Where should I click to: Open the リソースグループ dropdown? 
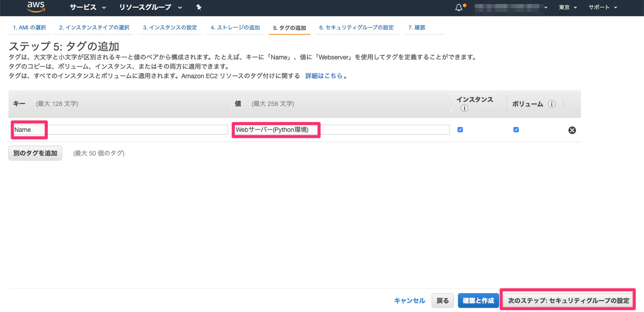tap(145, 7)
